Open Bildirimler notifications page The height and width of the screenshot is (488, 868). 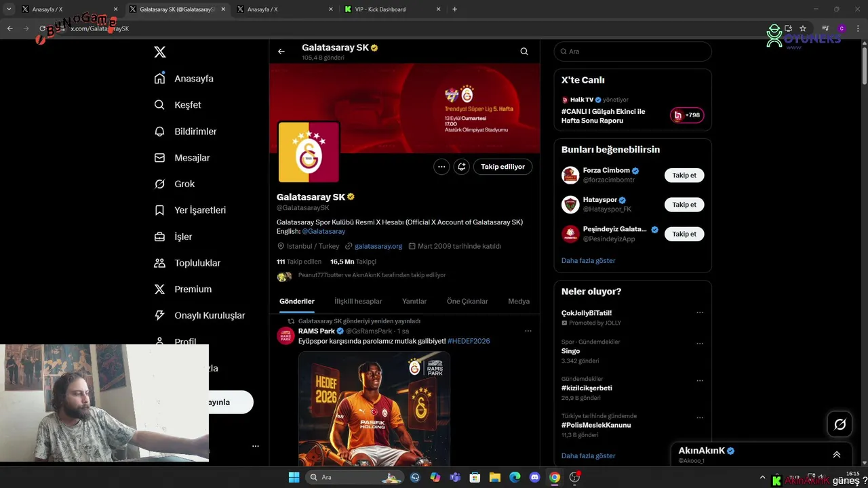tap(185, 131)
